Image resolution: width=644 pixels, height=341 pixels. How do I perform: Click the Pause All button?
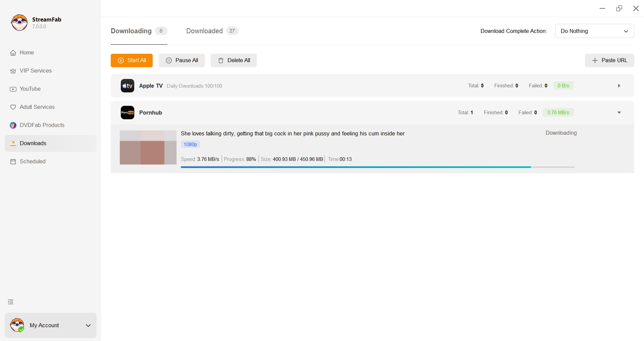(182, 60)
